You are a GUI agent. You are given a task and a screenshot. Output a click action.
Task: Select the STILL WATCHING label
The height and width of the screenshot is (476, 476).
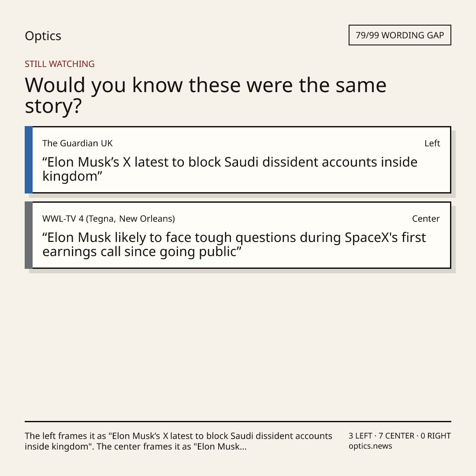(59, 64)
